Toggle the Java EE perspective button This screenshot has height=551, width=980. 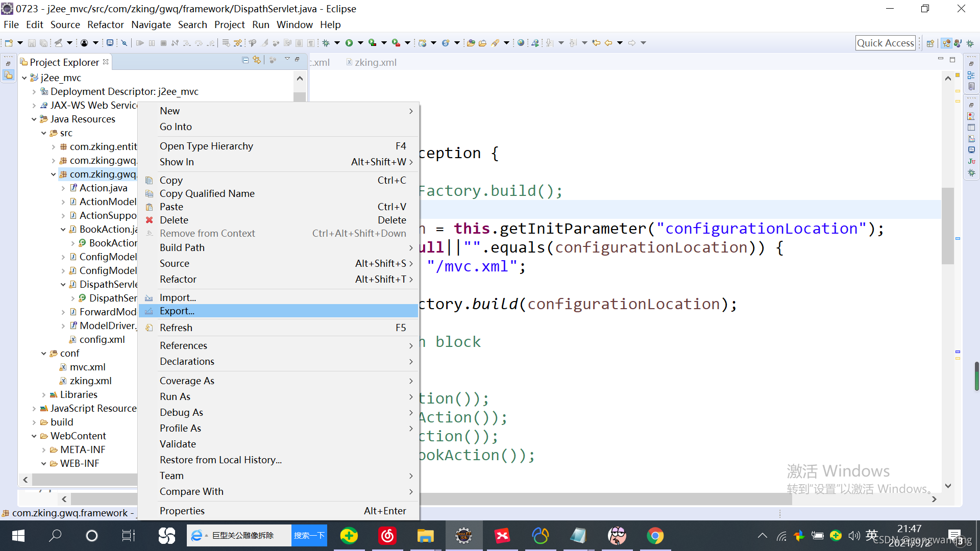(946, 43)
